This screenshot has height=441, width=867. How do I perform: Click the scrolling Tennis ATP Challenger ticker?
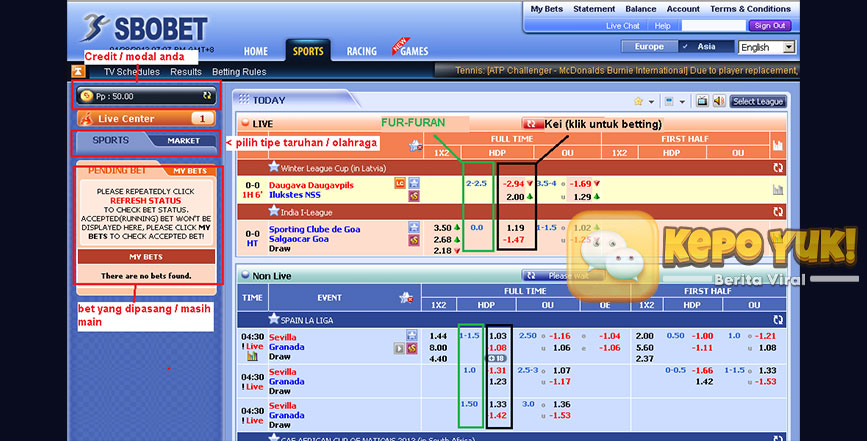tap(617, 71)
